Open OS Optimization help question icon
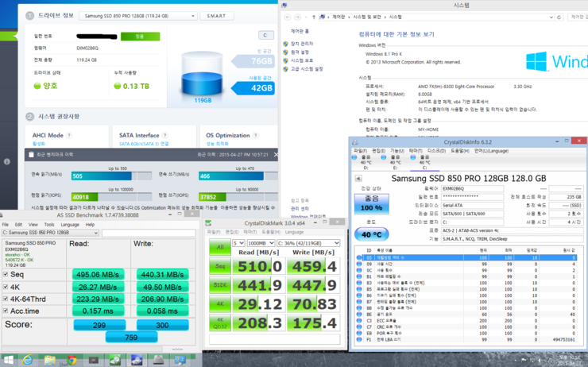 (255, 135)
